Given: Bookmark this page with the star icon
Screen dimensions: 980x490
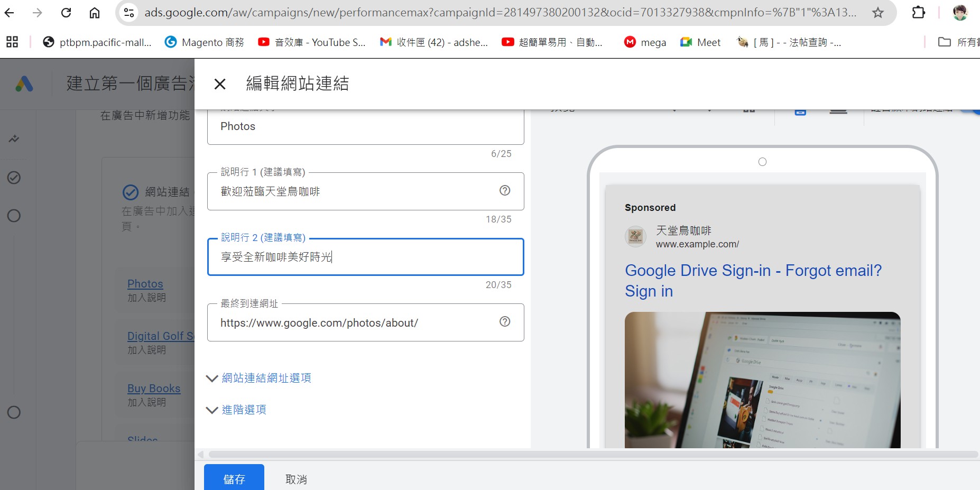Looking at the screenshot, I should click(878, 12).
